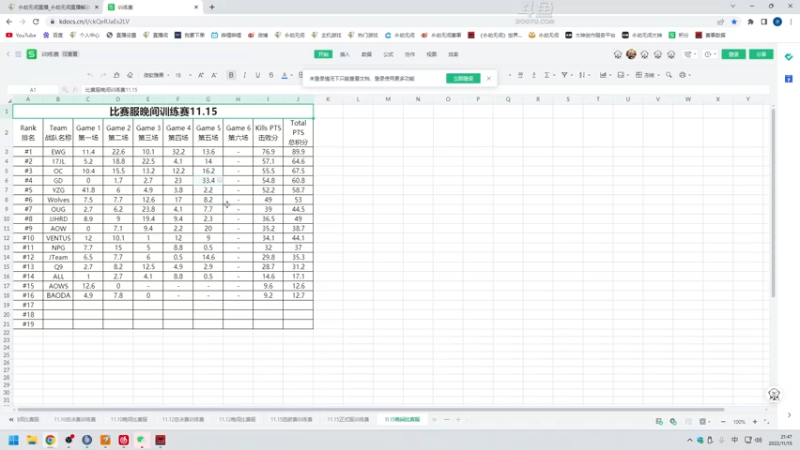The height and width of the screenshot is (450, 800).
Task: Switch to the Insert ribbon tab
Action: pos(345,54)
